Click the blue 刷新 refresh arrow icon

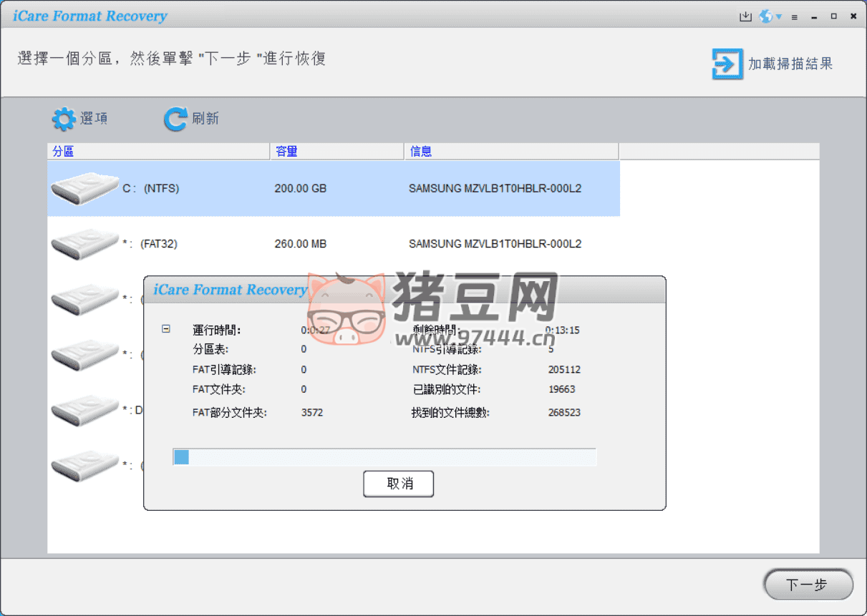coord(175,119)
